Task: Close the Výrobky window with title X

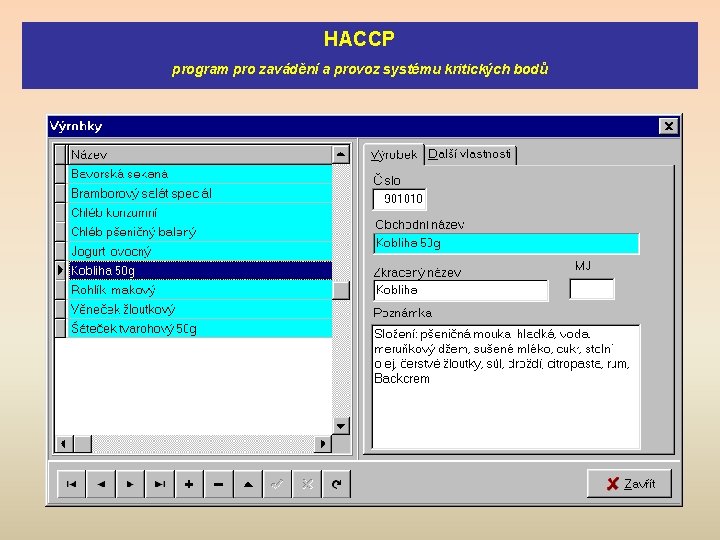Action: pos(669,126)
